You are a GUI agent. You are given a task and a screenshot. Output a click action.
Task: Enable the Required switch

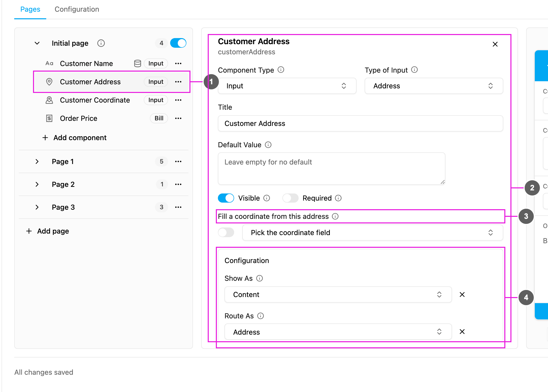click(x=291, y=198)
